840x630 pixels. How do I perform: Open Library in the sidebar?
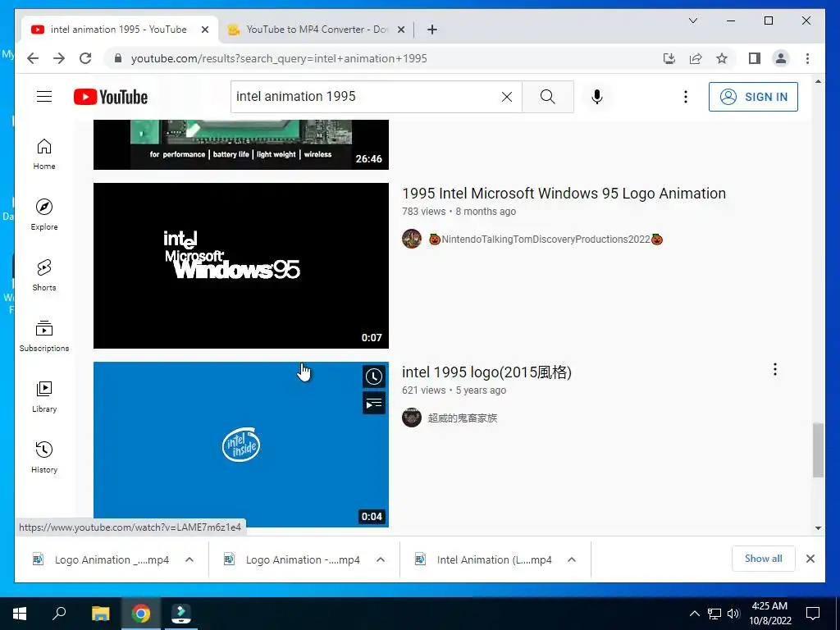44,396
